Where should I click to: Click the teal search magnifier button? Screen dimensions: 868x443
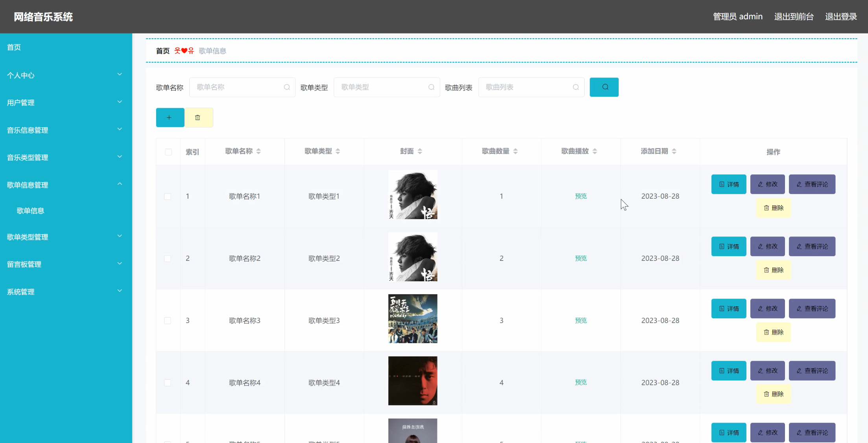tap(604, 87)
